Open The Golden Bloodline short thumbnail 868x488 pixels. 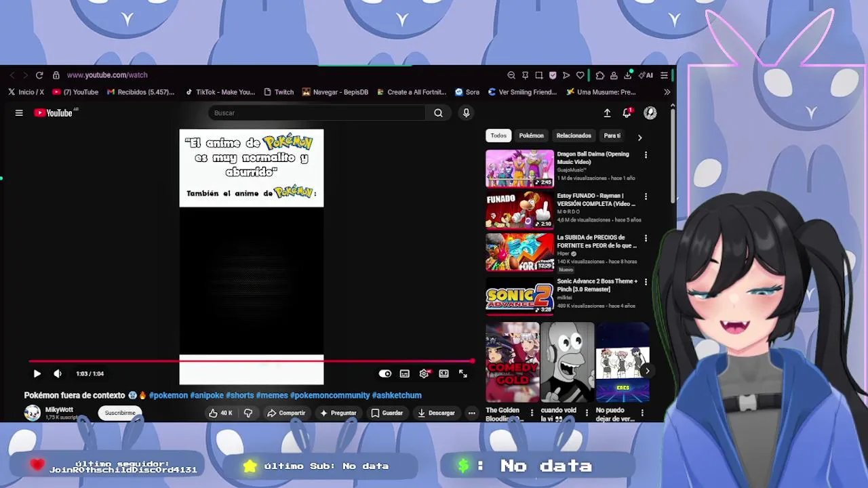(513, 362)
